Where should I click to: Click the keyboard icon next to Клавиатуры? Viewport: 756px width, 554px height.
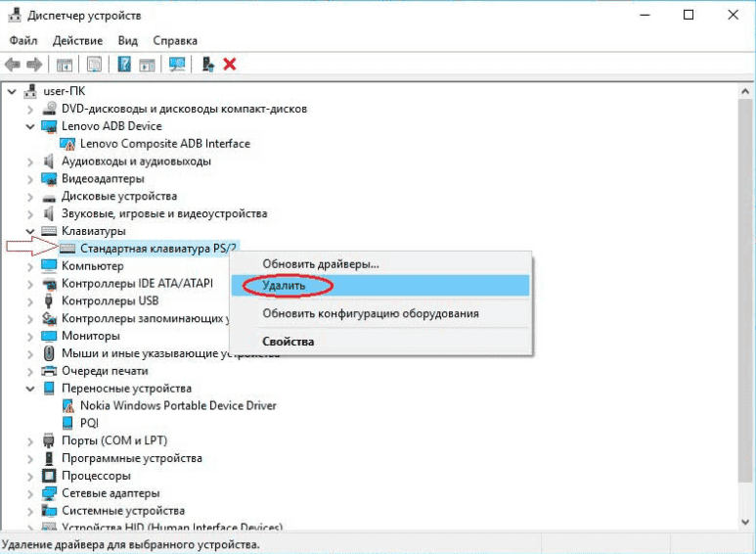pos(49,231)
